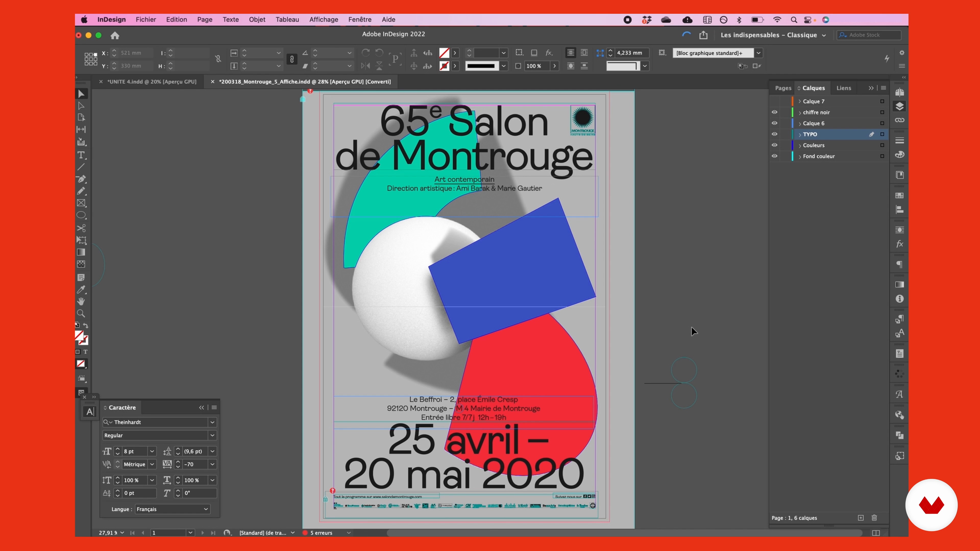Open the Layers panel icon in dock
The width and height of the screenshot is (980, 551).
point(900,106)
